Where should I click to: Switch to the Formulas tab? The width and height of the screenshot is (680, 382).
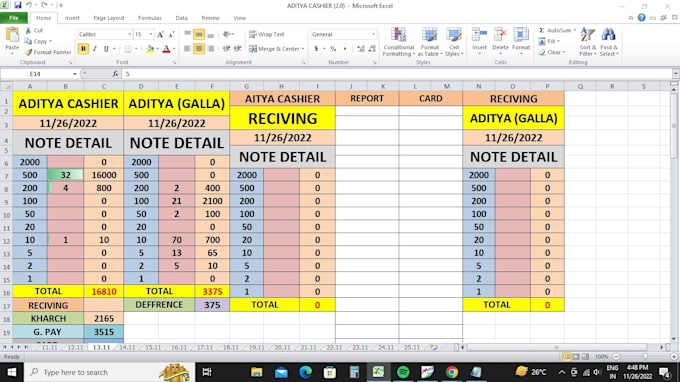pyautogui.click(x=150, y=18)
